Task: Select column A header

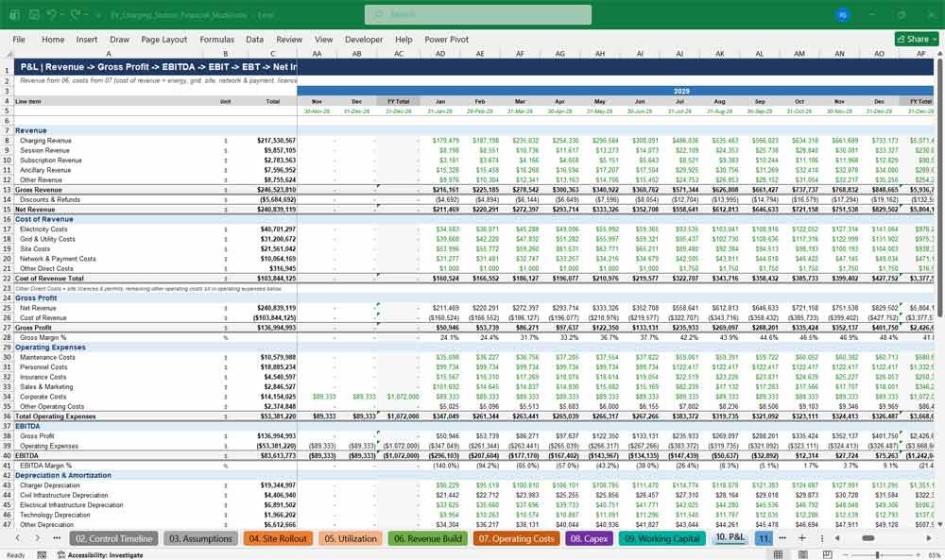Action: (x=109, y=54)
